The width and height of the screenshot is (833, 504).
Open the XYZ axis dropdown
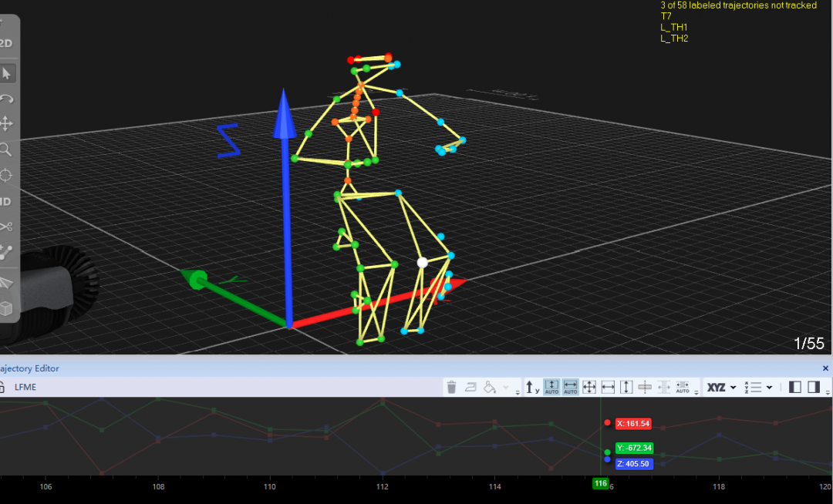[x=722, y=387]
